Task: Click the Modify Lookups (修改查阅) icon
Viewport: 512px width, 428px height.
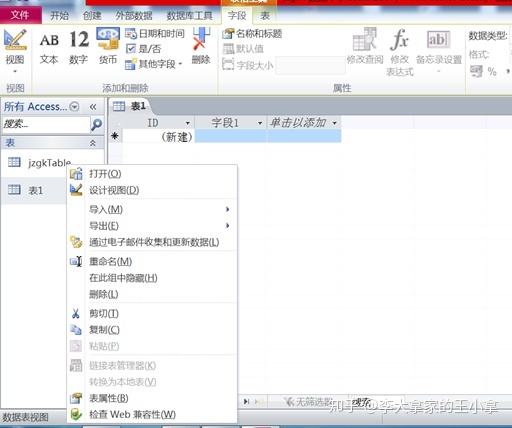Action: (365, 40)
